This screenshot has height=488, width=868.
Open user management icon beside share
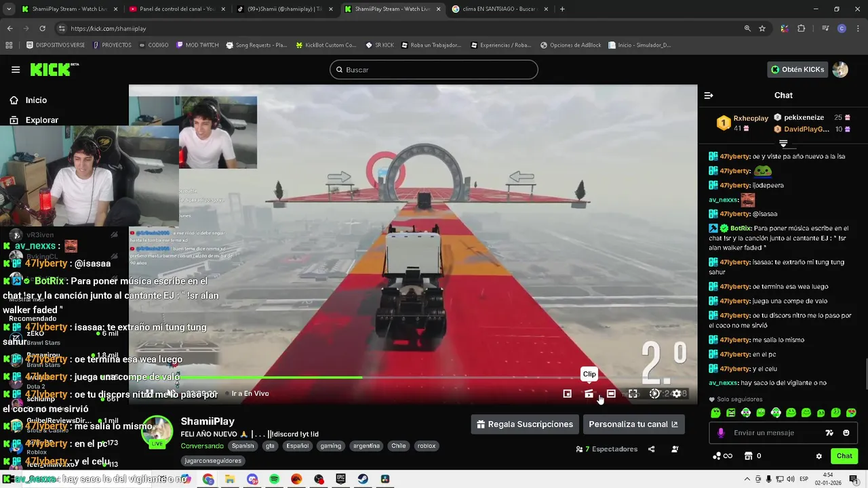click(x=675, y=449)
